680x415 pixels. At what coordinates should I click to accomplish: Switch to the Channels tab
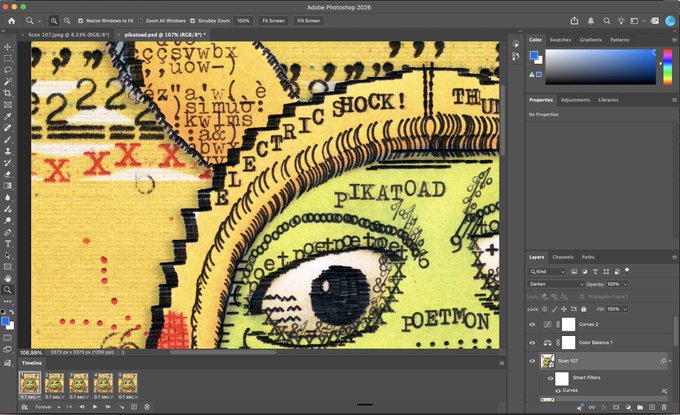563,257
